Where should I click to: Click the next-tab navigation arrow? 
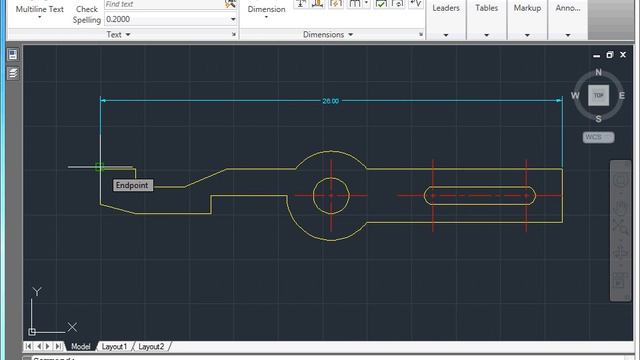[48, 346]
